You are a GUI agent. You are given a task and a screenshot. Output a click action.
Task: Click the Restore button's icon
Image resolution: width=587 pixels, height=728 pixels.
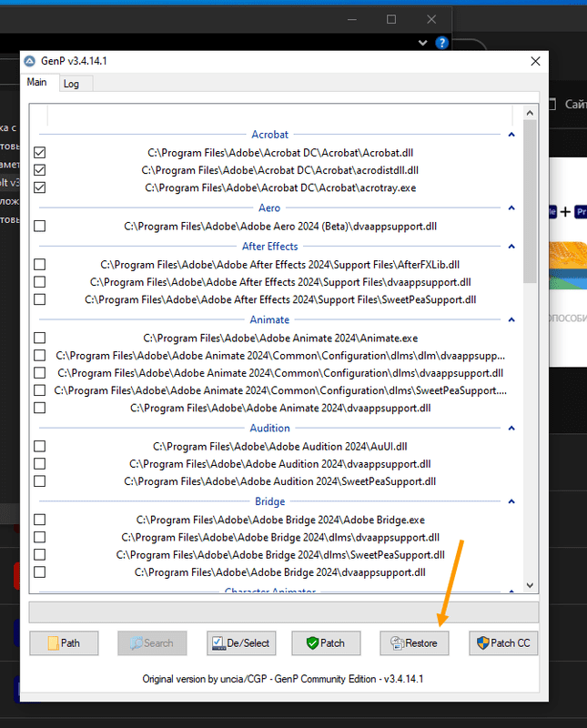click(397, 643)
